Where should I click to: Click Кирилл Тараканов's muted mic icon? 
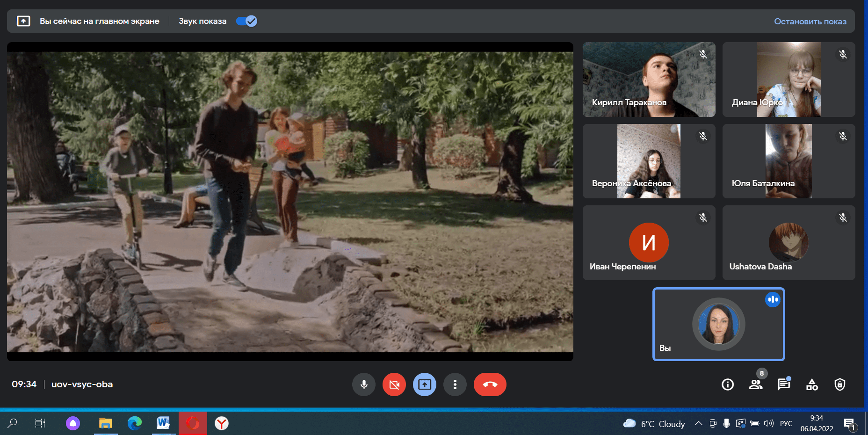(703, 54)
